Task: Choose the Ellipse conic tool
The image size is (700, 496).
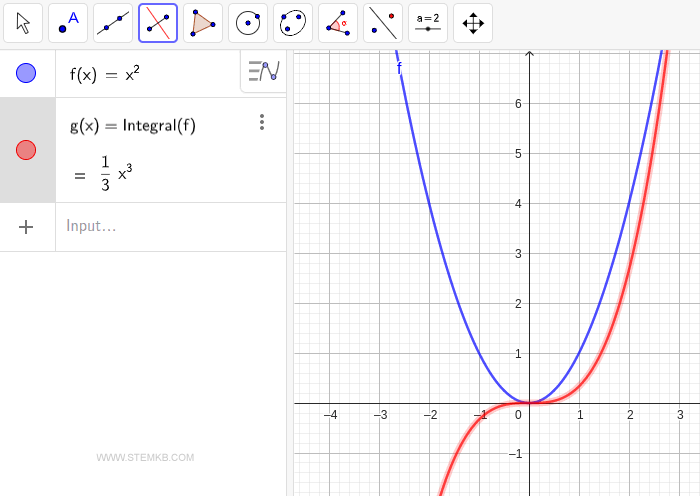Action: tap(293, 23)
